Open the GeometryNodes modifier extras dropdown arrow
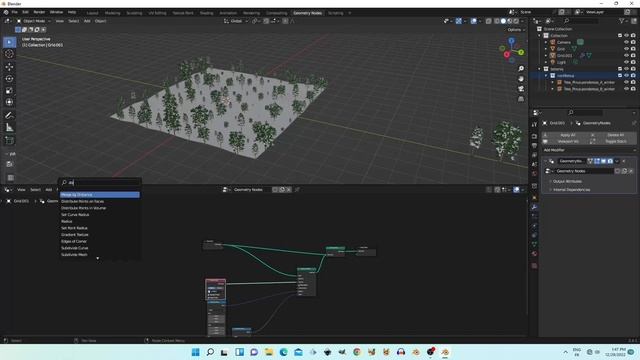 coord(617,161)
